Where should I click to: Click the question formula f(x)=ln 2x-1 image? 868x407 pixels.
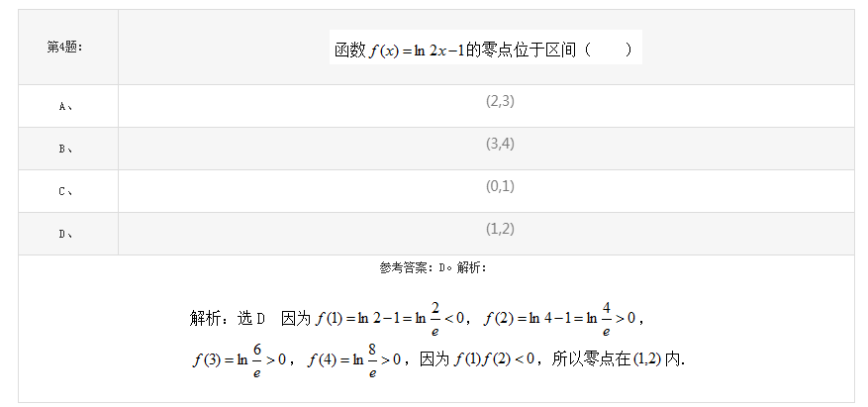(486, 48)
